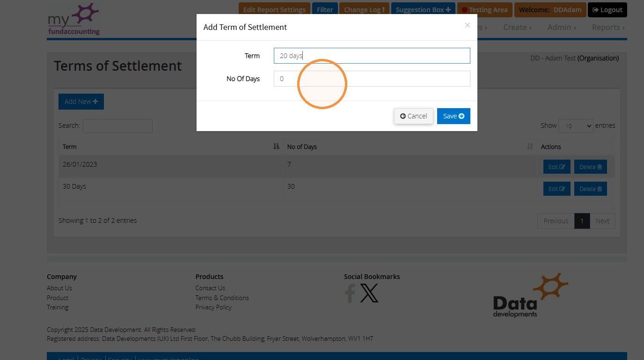Select pagination page 1
This screenshot has height=360, width=644.
(x=582, y=221)
